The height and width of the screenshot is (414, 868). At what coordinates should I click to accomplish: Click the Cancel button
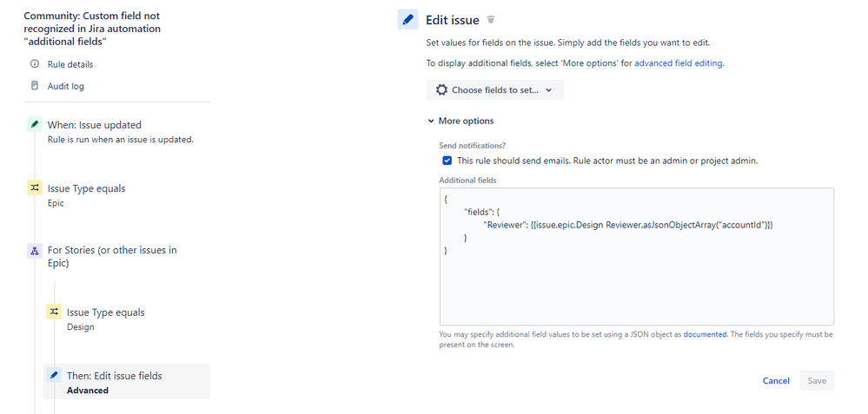click(x=776, y=381)
